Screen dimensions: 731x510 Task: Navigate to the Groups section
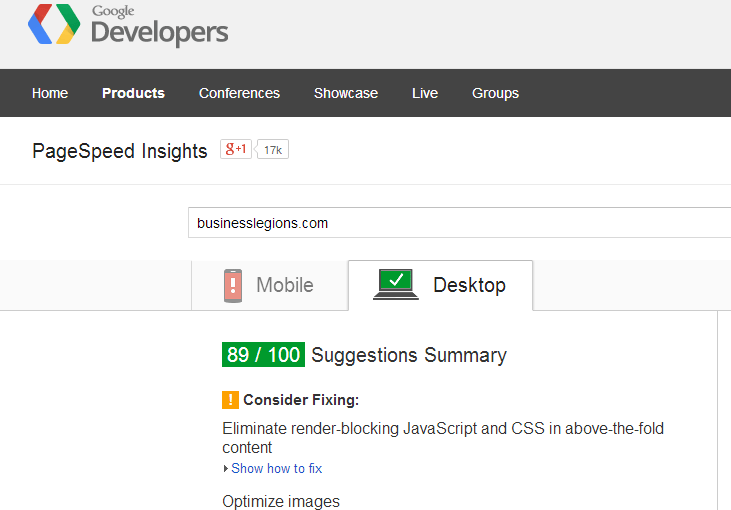coord(495,93)
